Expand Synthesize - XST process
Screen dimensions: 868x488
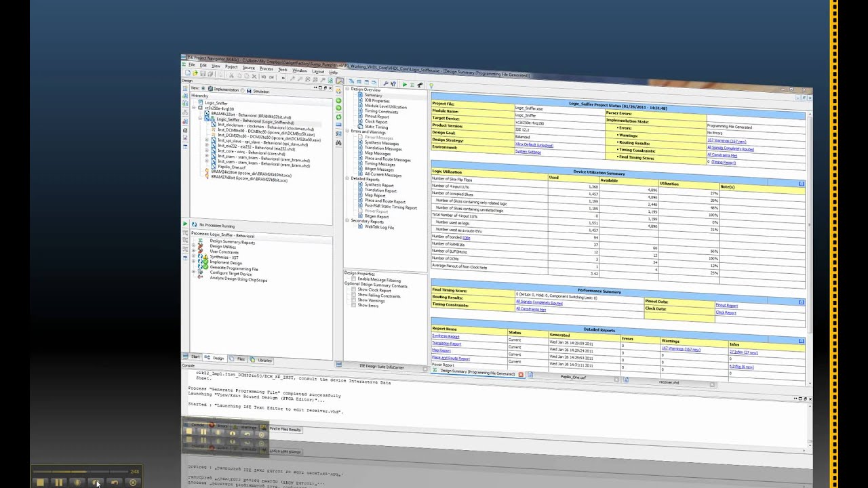(193, 256)
